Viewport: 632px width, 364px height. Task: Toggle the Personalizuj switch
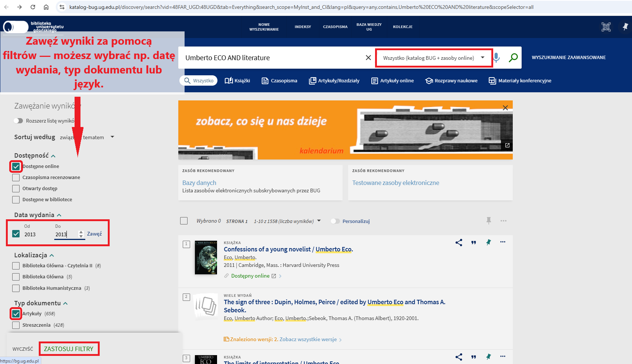tap(335, 221)
